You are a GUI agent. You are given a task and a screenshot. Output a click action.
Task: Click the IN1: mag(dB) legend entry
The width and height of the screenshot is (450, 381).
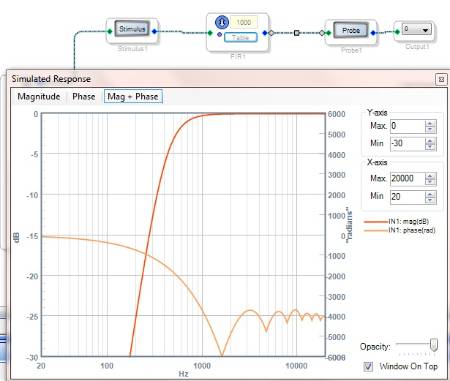[397, 221]
